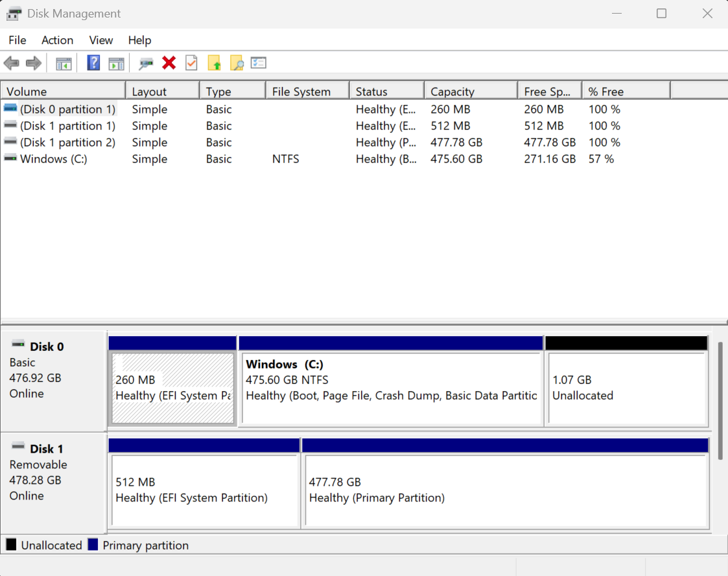Image resolution: width=728 pixels, height=576 pixels.
Task: Click the black Unallocated legend swatch
Action: pyautogui.click(x=11, y=544)
